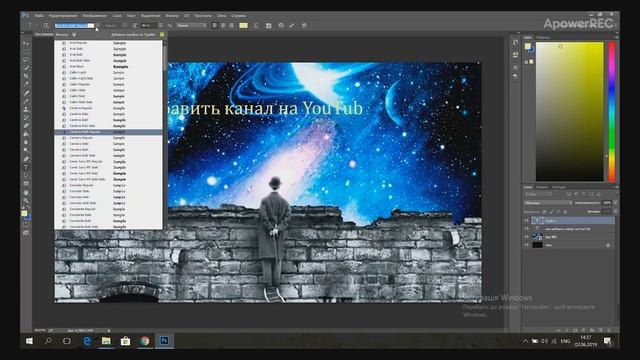Open the Warp Text options
The image size is (640, 360).
256,25
